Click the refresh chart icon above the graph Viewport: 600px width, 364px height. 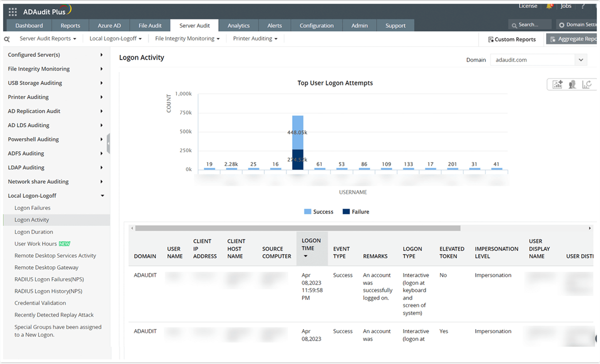(586, 84)
